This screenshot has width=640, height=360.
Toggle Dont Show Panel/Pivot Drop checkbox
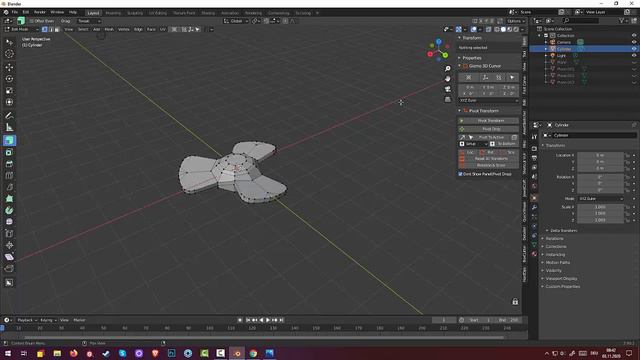[x=460, y=174]
